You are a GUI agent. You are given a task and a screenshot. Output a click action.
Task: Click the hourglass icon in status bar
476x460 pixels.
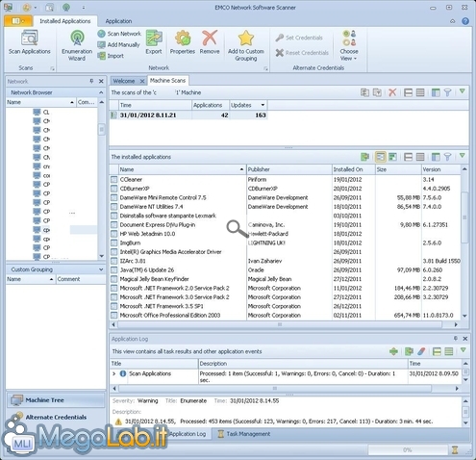[455, 449]
